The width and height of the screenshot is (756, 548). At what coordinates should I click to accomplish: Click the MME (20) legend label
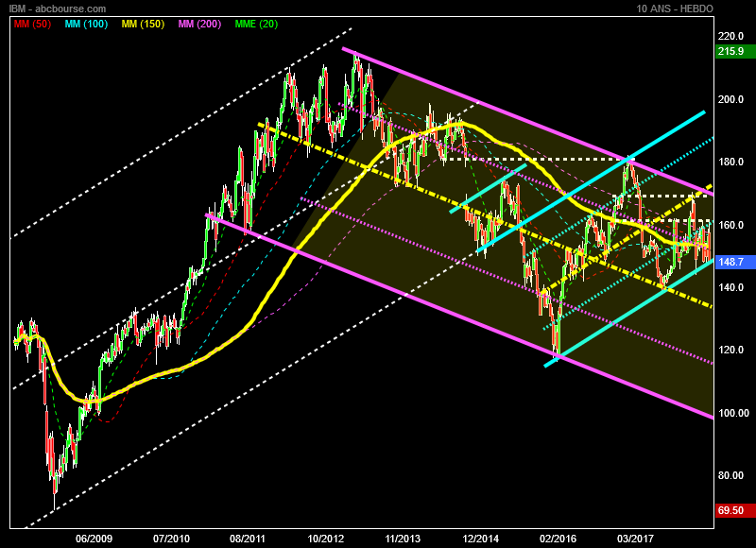(x=256, y=25)
